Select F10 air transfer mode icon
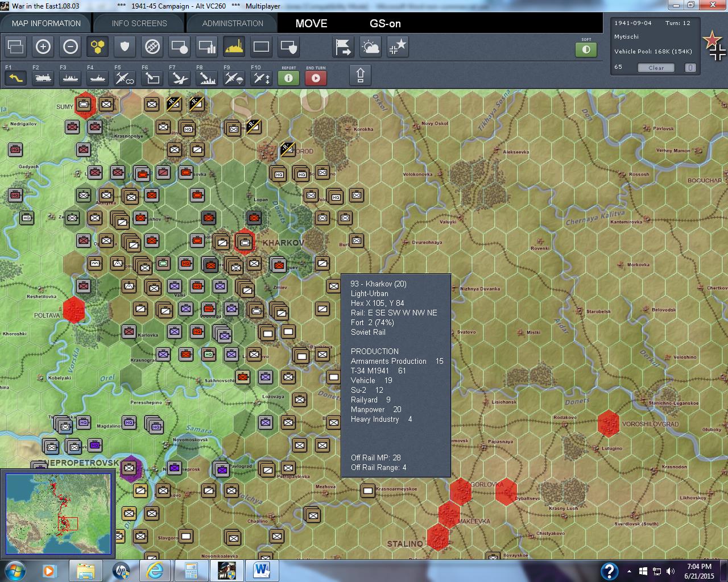Viewport: 728px width, 582px height. 262,77
